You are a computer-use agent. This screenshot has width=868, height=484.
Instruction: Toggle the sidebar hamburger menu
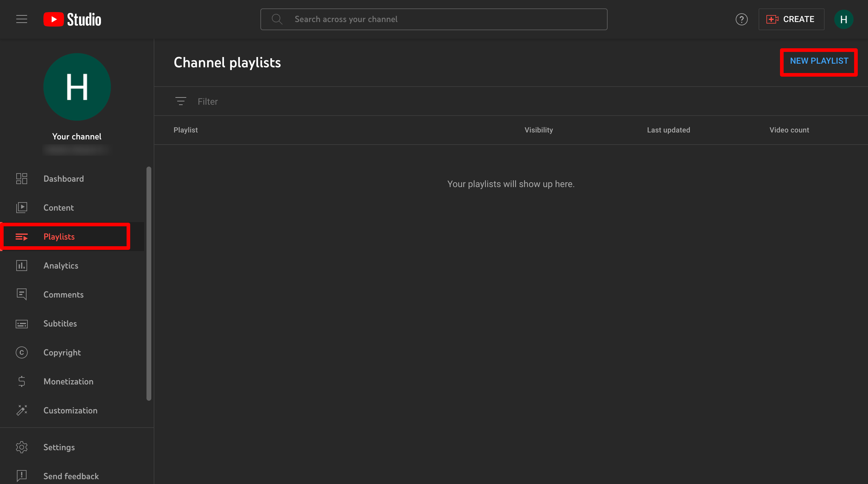pos(21,19)
